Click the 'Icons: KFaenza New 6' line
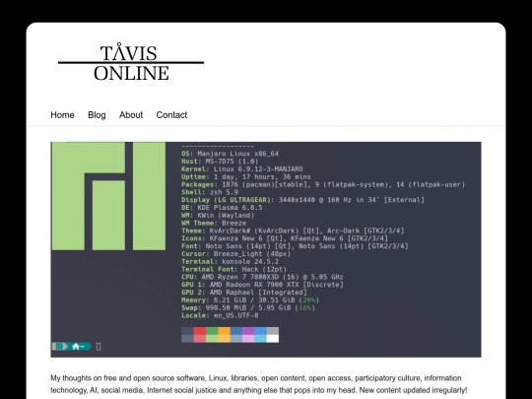 click(x=285, y=238)
